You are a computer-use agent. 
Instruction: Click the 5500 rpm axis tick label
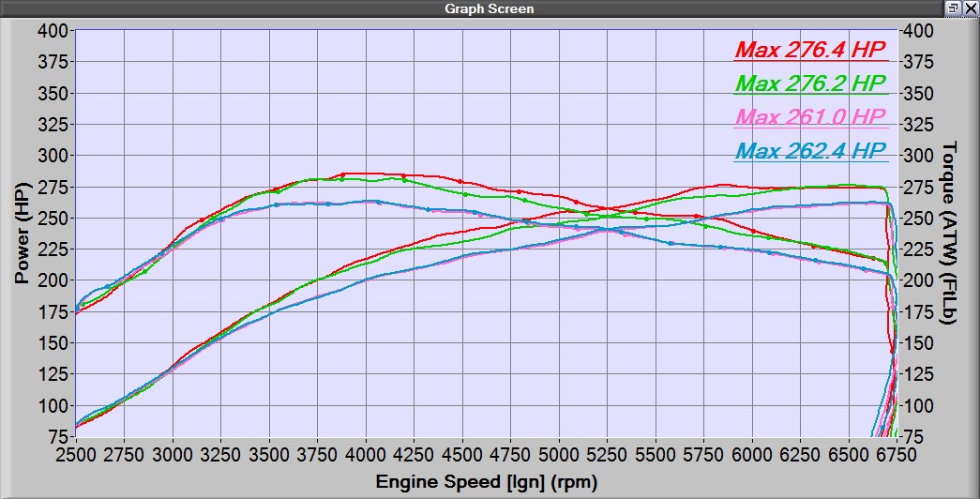click(656, 454)
